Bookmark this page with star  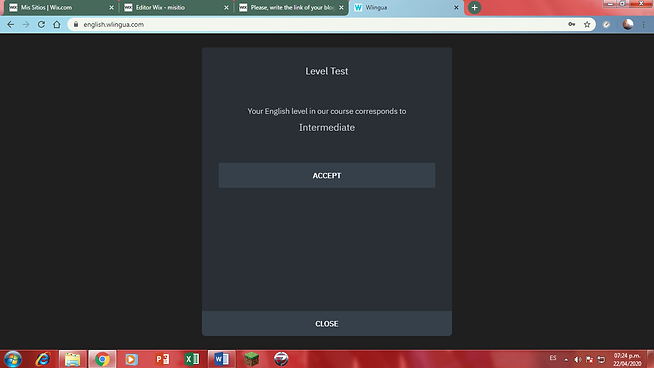click(587, 25)
